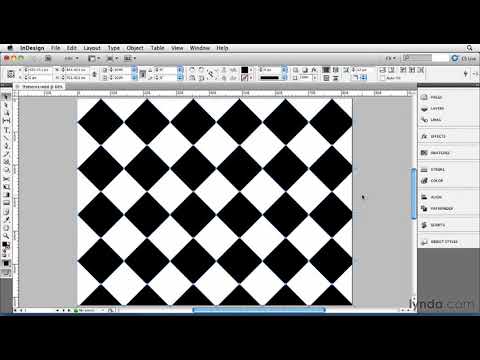This screenshot has width=480, height=360.
Task: Open the Links panel
Action: point(433,119)
